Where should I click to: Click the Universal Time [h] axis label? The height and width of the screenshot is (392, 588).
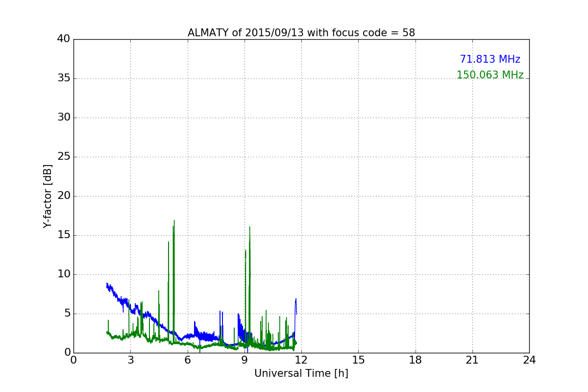click(x=301, y=373)
